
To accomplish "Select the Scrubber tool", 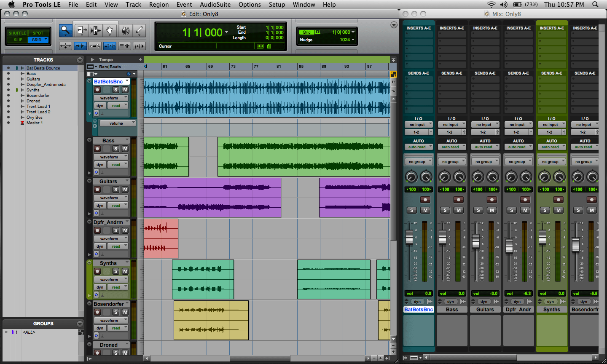I will tap(125, 30).
